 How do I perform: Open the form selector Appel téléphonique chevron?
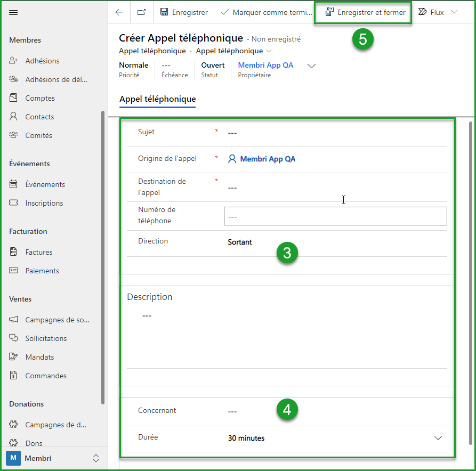coord(269,51)
